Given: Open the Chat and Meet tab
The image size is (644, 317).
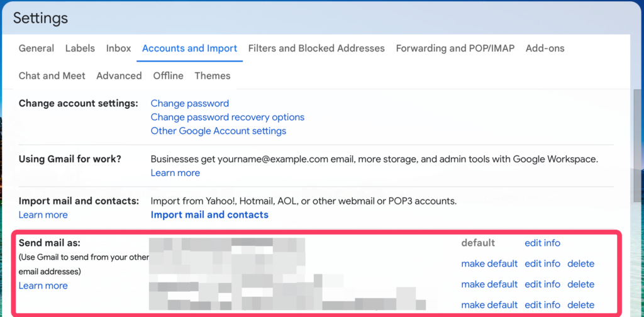Looking at the screenshot, I should pos(52,76).
